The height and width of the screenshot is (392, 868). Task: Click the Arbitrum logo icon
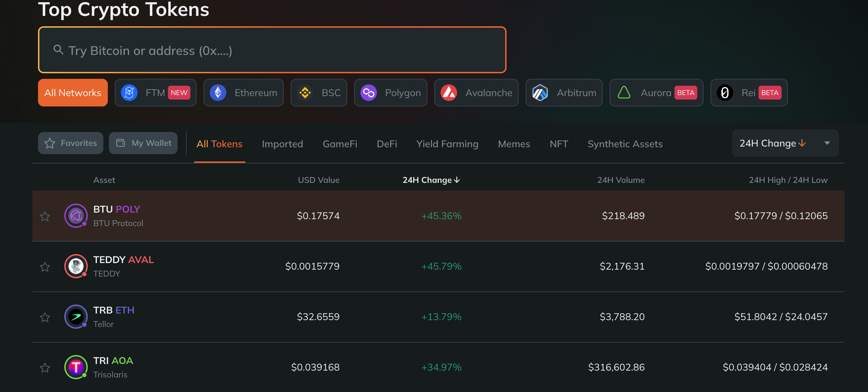click(x=540, y=93)
